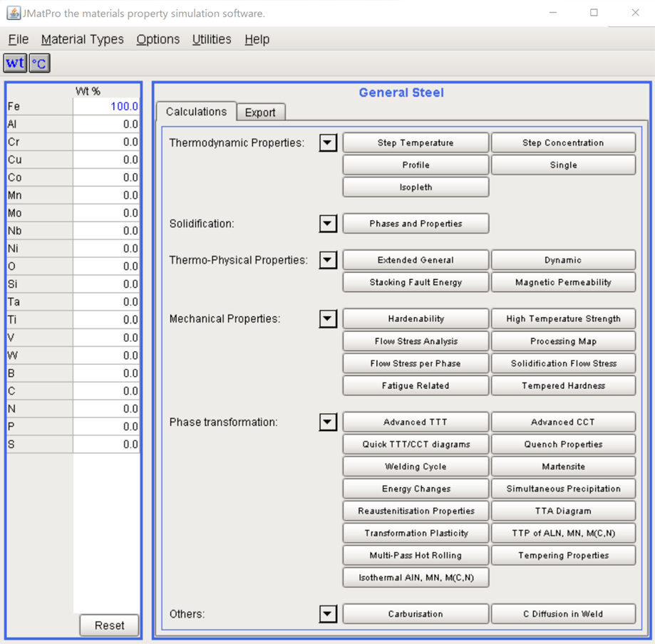Open Fatigue Related calculation
This screenshot has width=655, height=644.
(x=416, y=385)
